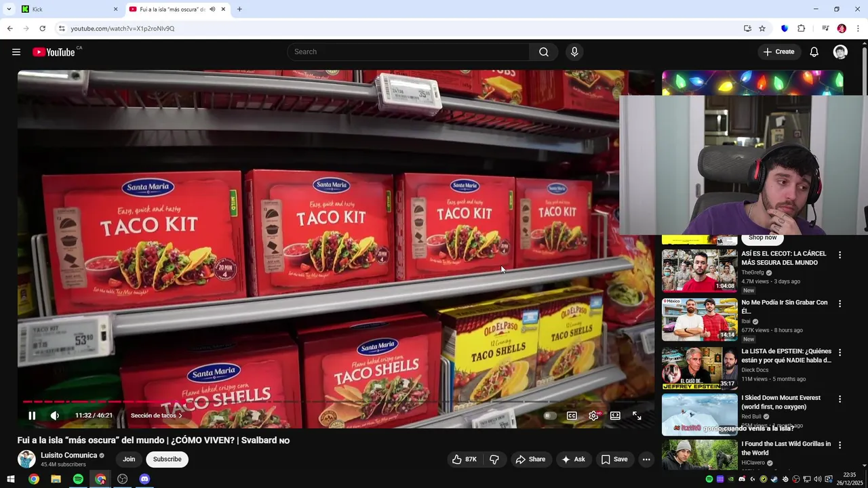
Task: Open 'La LISTA de EPSTEIN' video thumbnail
Action: [699, 368]
